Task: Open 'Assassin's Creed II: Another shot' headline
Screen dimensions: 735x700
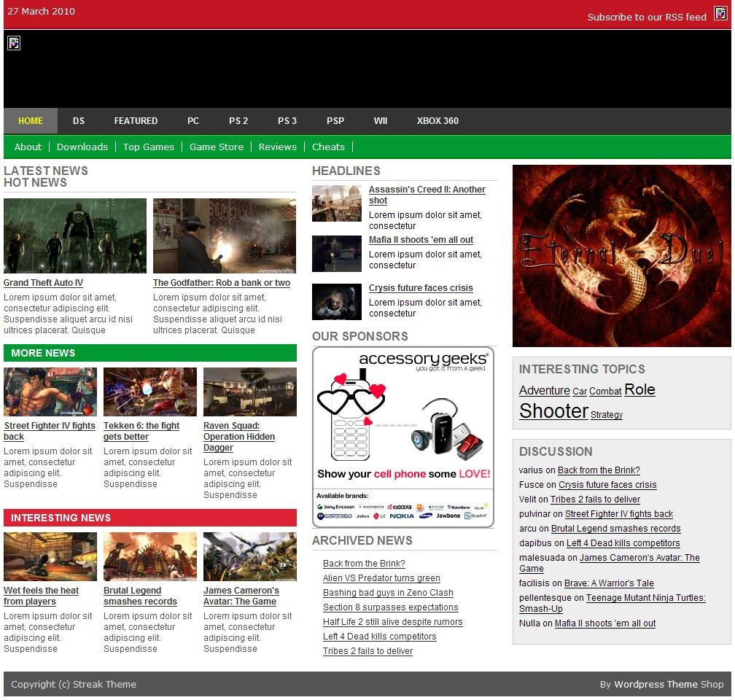Action: 427,195
